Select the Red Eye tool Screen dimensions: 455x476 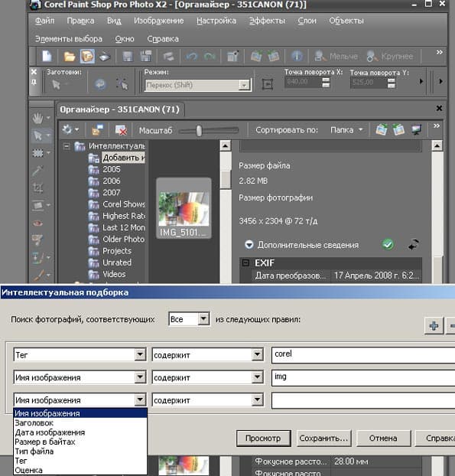click(37, 223)
